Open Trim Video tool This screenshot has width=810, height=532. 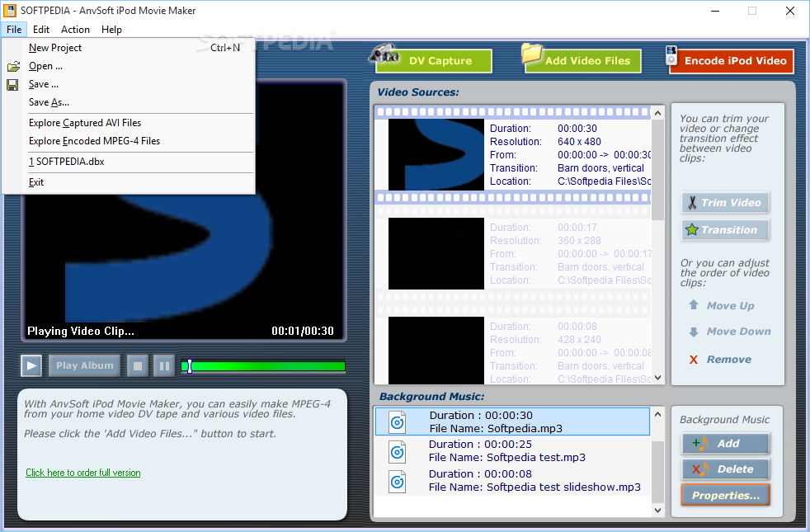tap(725, 202)
